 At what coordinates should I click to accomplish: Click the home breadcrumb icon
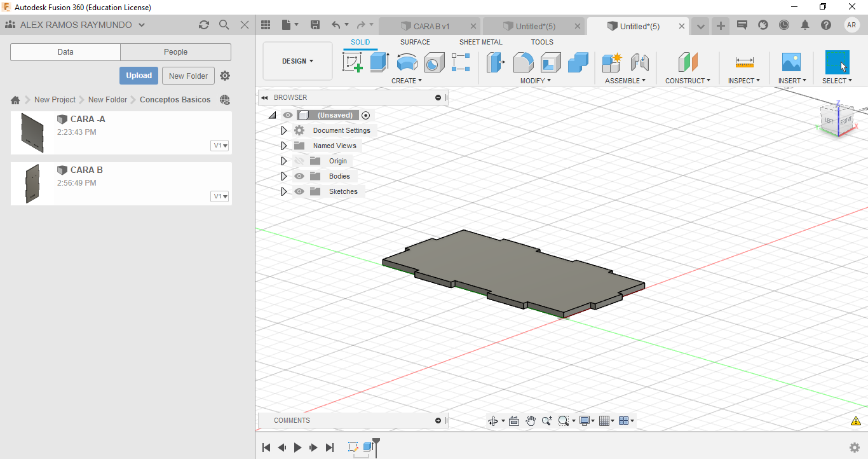point(15,100)
